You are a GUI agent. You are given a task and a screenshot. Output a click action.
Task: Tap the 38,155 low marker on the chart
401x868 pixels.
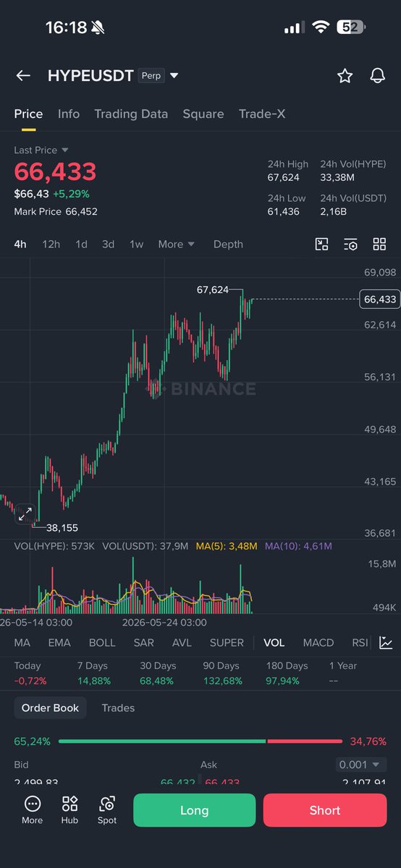coord(62,528)
